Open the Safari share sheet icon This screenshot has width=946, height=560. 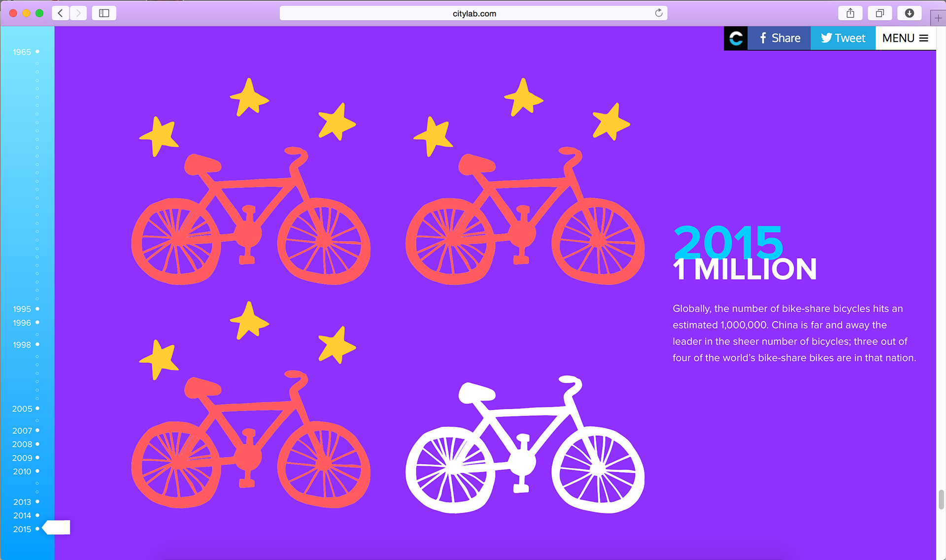(x=850, y=13)
